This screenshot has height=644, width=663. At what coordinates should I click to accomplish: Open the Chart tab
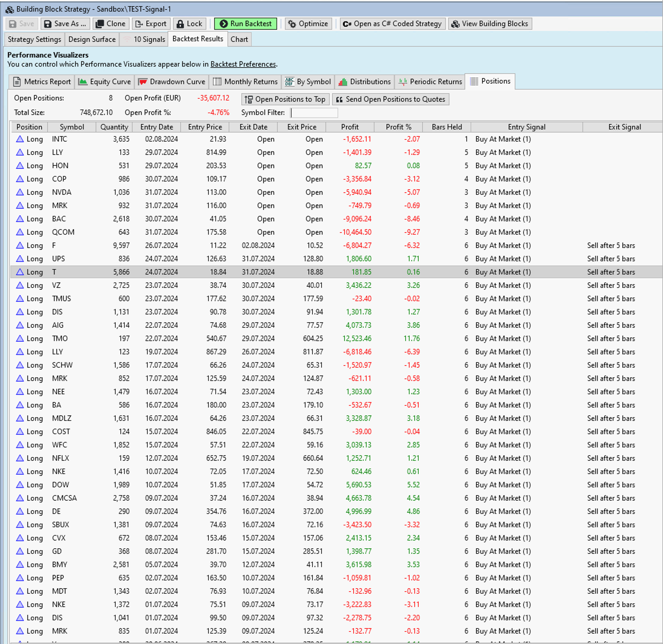[x=239, y=39]
